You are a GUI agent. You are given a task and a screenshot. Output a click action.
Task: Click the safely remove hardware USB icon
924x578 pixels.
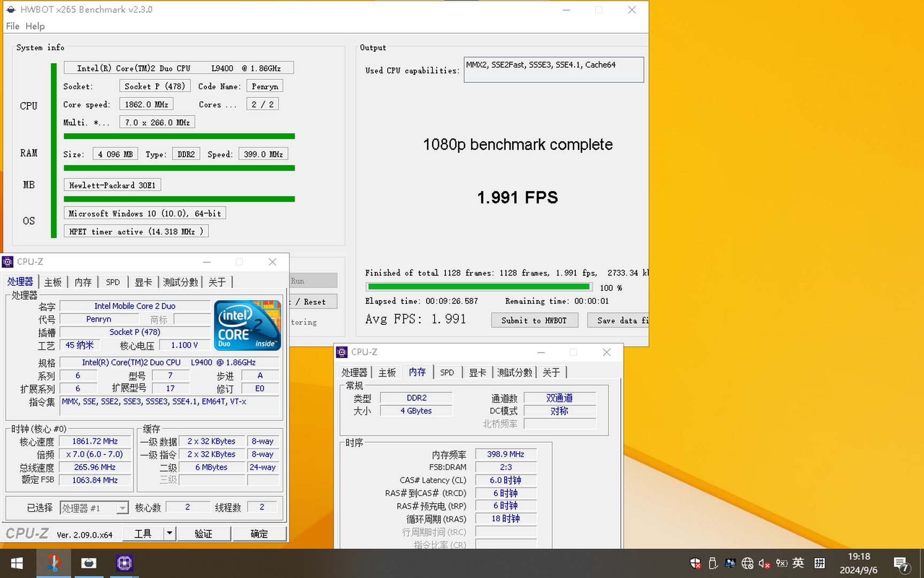[x=712, y=563]
